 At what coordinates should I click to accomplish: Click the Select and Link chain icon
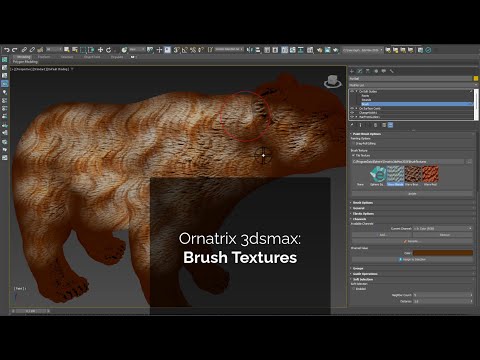click(x=24, y=50)
